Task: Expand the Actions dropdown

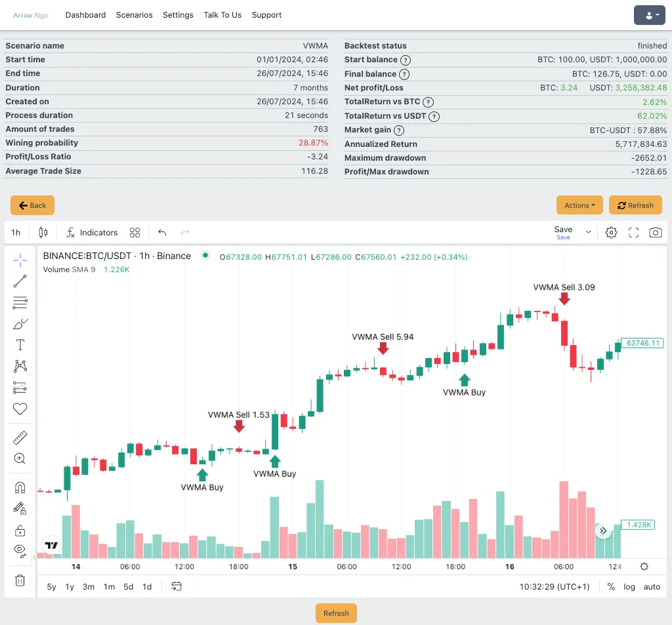Action: [x=579, y=205]
